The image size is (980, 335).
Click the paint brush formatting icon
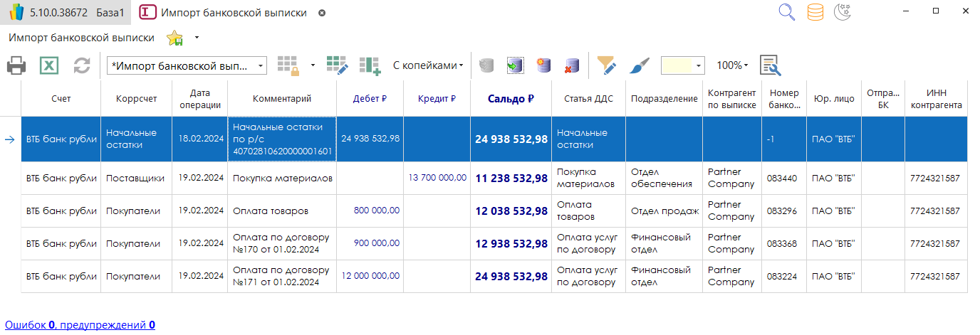coord(640,65)
